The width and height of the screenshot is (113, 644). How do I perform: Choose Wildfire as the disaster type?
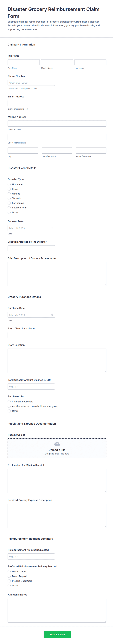click(x=9, y=194)
